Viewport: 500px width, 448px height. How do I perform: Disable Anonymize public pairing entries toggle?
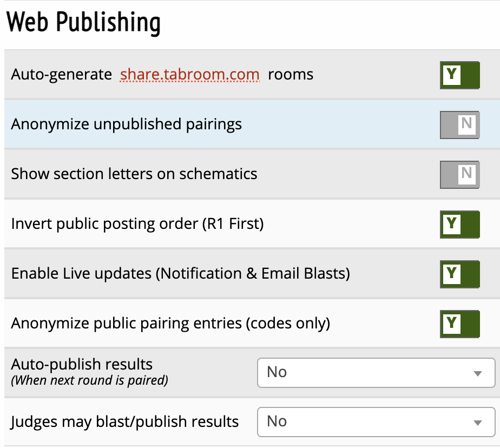pos(459,324)
